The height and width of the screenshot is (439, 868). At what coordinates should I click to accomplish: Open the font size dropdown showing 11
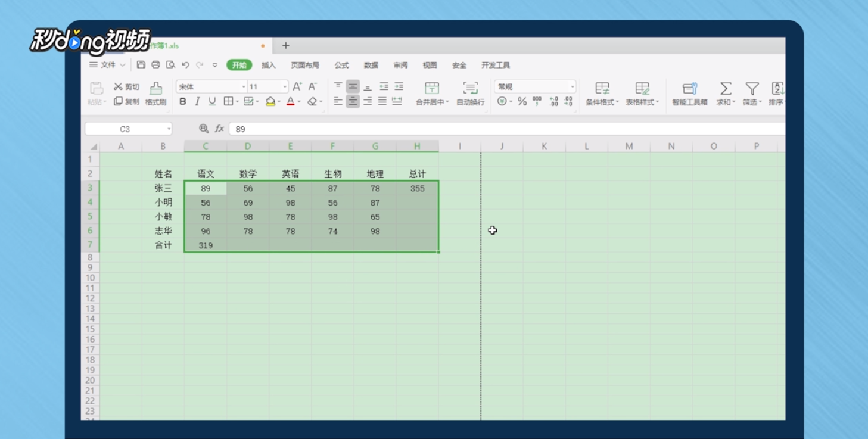(285, 87)
